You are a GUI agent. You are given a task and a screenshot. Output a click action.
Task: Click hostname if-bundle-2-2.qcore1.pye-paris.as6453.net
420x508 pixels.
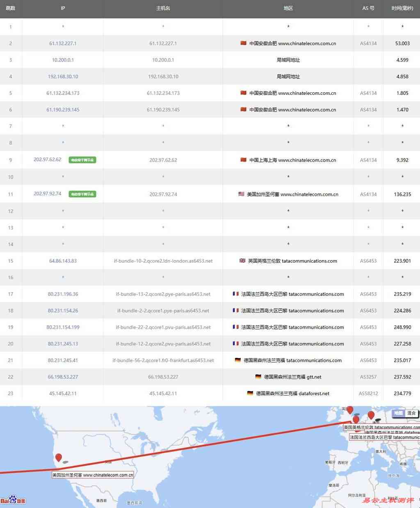pyautogui.click(x=163, y=311)
